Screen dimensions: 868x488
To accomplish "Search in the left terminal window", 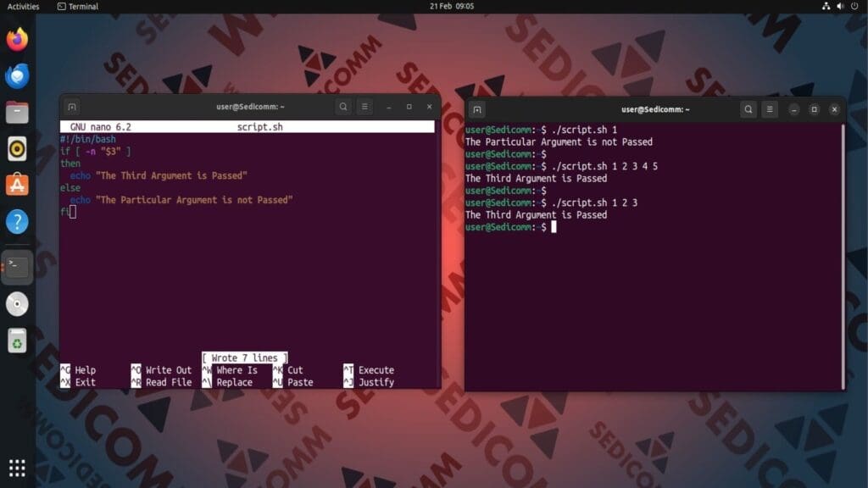I will (x=342, y=107).
